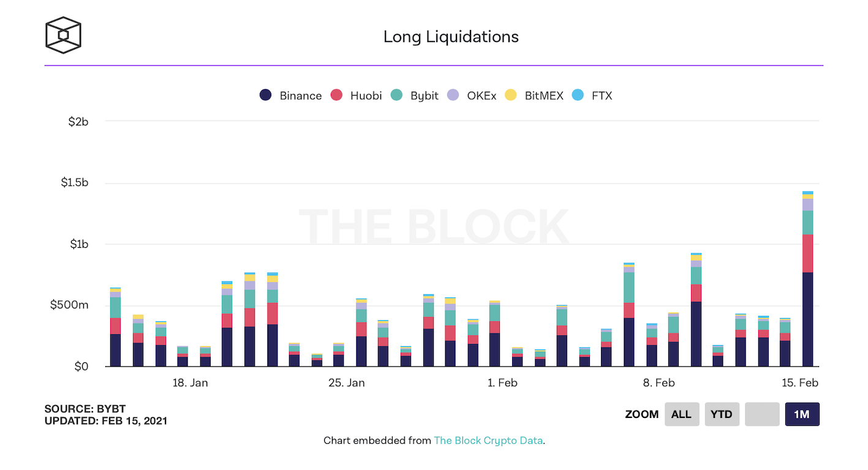Set zoom to ALL
The height and width of the screenshot is (470, 868).
681,414
